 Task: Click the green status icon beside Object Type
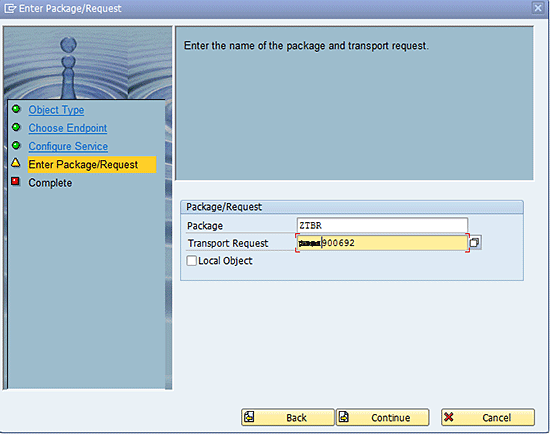pos(16,109)
